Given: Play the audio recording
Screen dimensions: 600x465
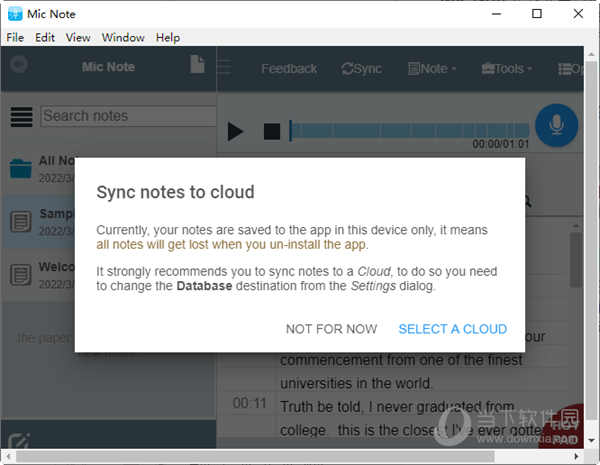Looking at the screenshot, I should pyautogui.click(x=235, y=131).
